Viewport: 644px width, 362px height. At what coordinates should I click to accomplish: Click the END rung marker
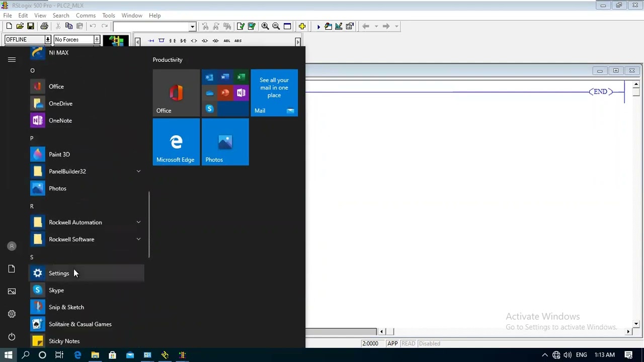click(601, 92)
